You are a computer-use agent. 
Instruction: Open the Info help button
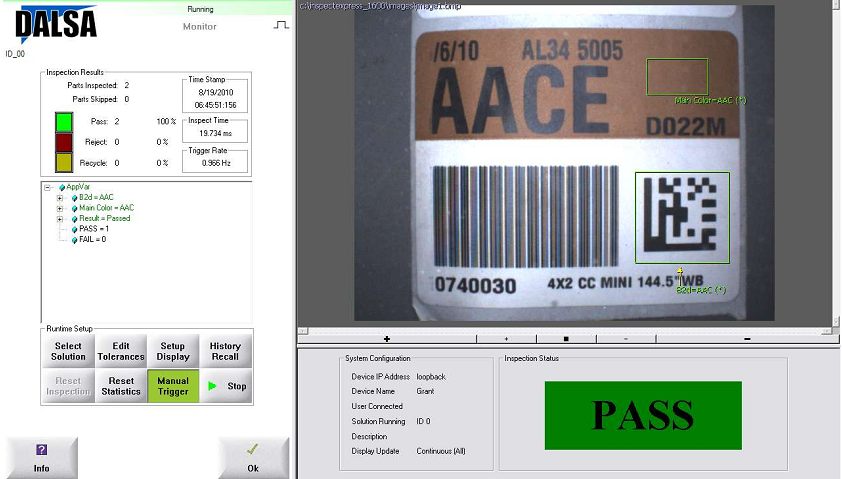[x=42, y=458]
